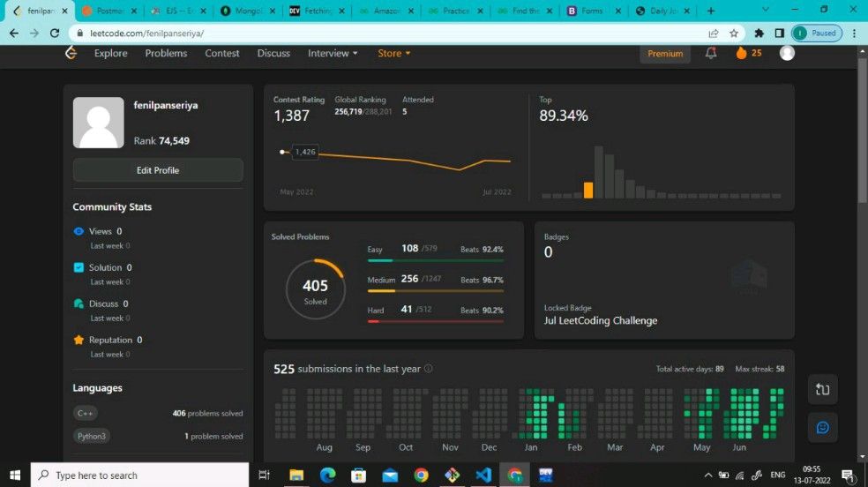Click the fenilpanseriya username
Viewport: 868px width, 487px height.
coord(166,105)
